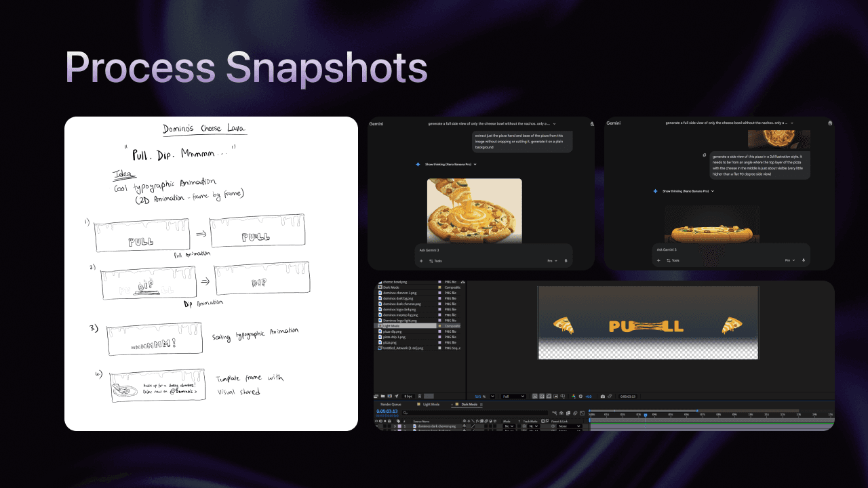868x488 pixels.
Task: Click the 8 bpc color depth button
Action: (408, 396)
